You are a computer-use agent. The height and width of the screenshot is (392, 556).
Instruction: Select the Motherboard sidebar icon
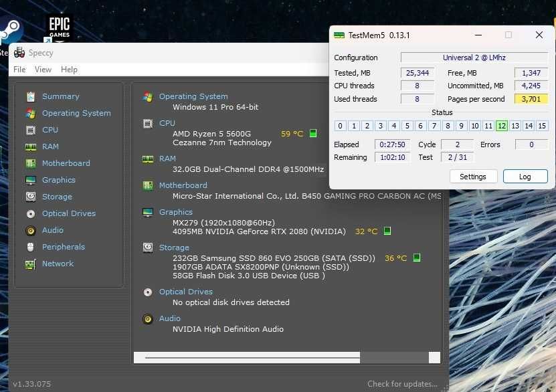pos(31,163)
